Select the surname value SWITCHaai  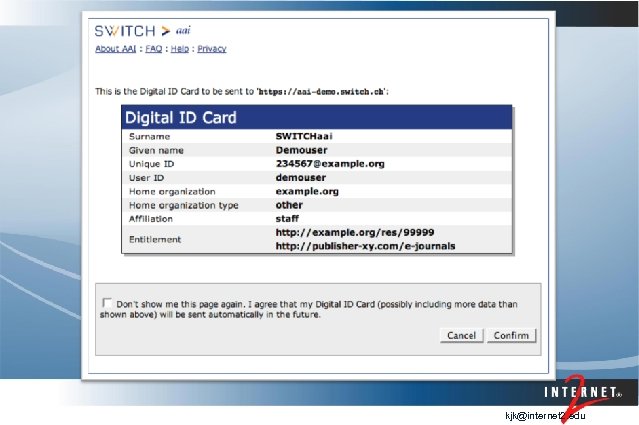pos(304,136)
